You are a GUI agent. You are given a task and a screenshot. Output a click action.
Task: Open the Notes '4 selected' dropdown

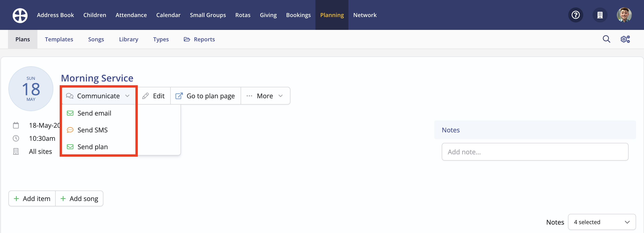pos(601,222)
